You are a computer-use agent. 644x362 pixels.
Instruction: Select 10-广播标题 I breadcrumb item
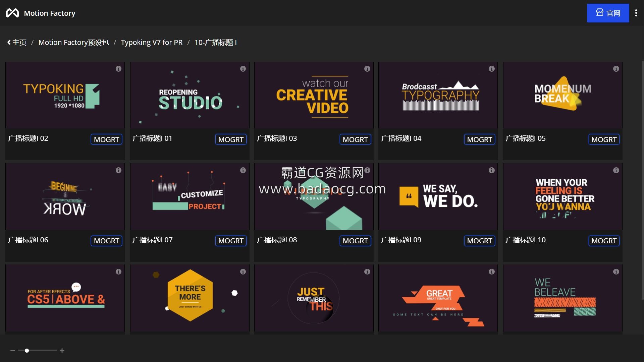(216, 43)
